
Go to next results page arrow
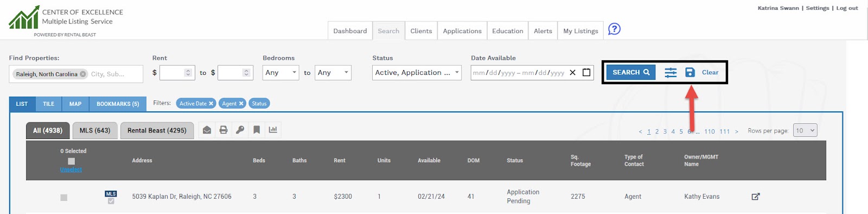737,131
